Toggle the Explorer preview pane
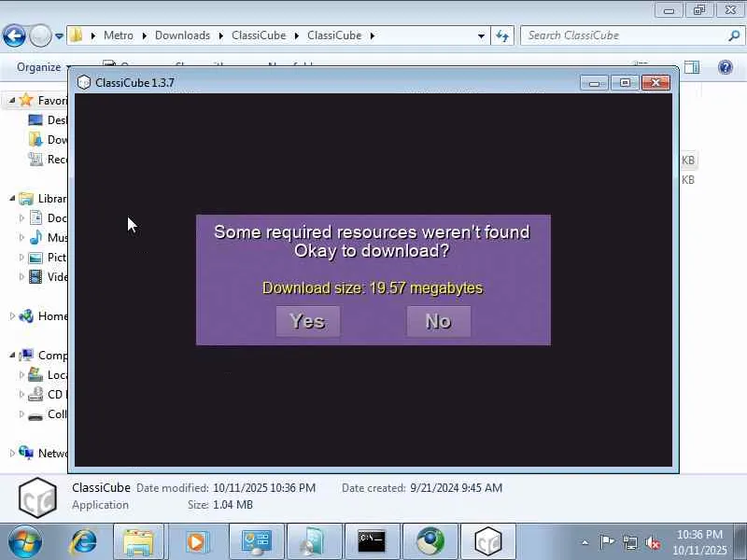Viewport: 747px width, 560px height. coord(692,67)
